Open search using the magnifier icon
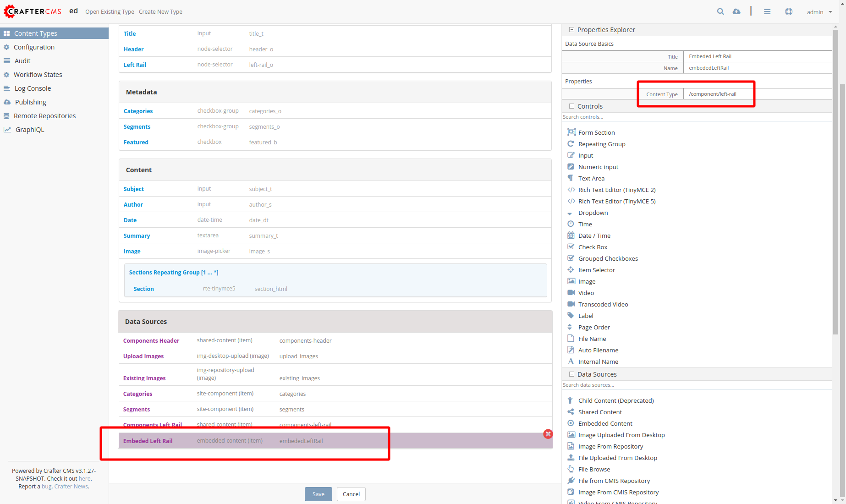The width and height of the screenshot is (846, 504). click(x=720, y=11)
